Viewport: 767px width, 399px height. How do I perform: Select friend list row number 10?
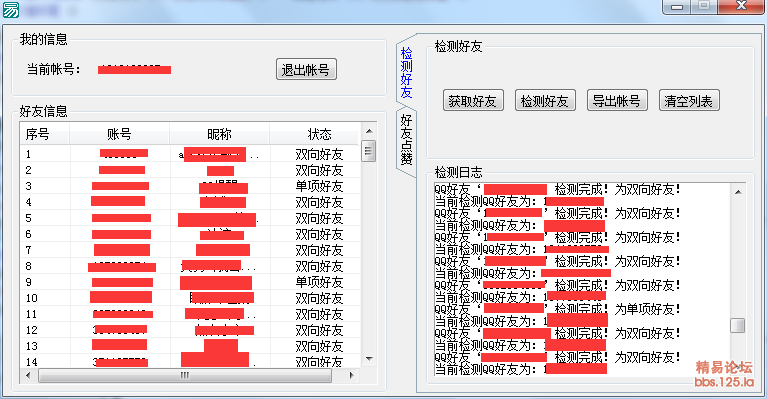pyautogui.click(x=190, y=298)
